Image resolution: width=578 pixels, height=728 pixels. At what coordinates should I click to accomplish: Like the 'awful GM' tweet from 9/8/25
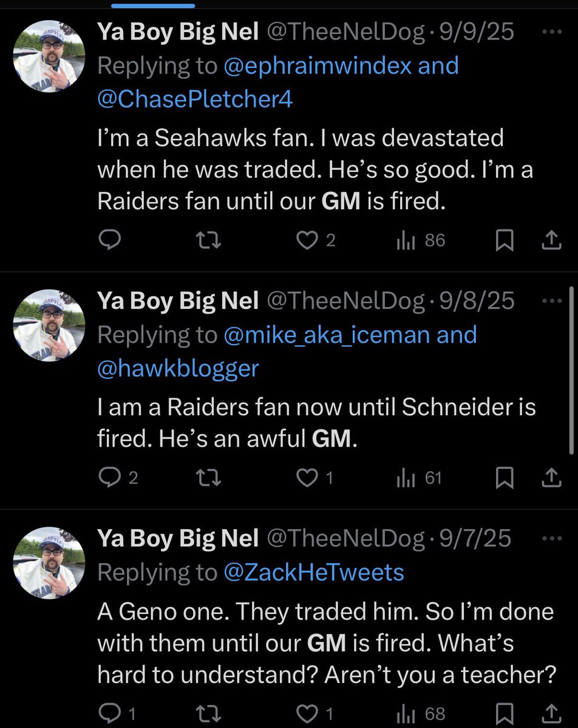(307, 479)
